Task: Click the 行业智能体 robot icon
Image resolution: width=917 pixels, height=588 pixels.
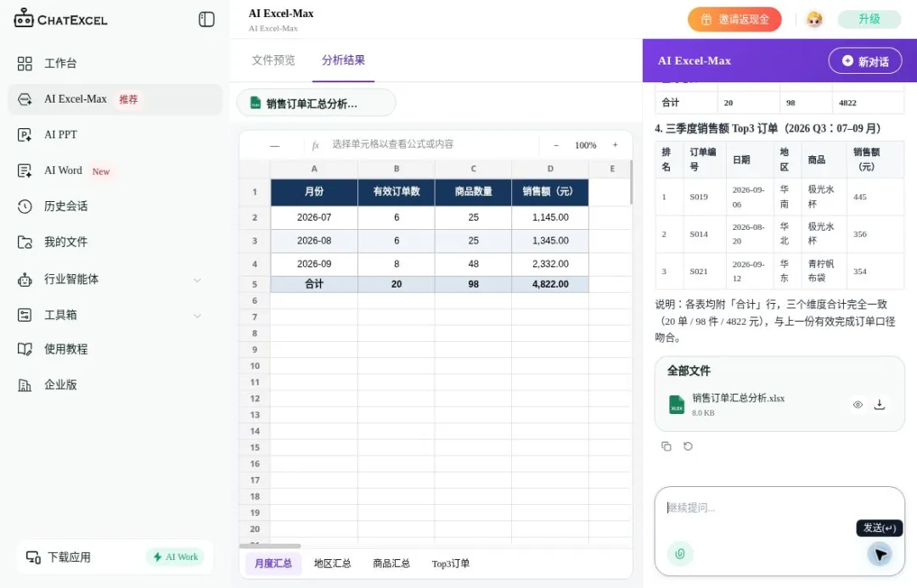Action: (x=25, y=280)
